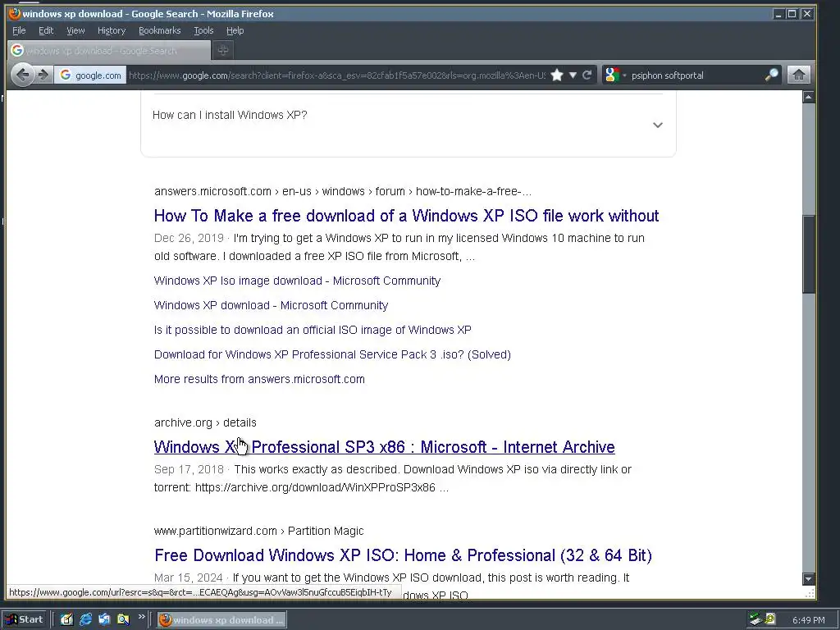
Task: Open 'Windows XP Iso image download' sublink
Action: [x=297, y=281]
